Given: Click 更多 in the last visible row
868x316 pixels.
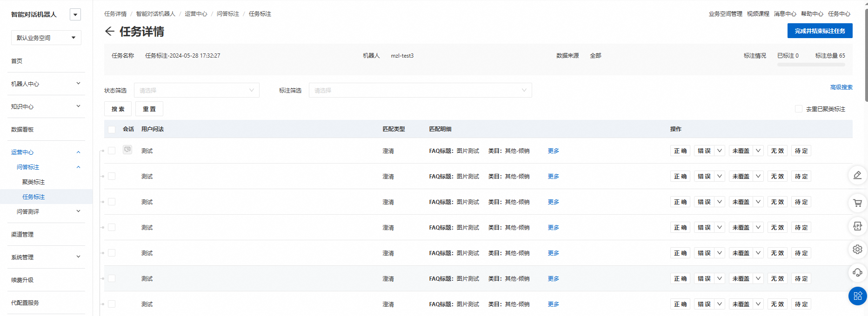Looking at the screenshot, I should 554,304.
